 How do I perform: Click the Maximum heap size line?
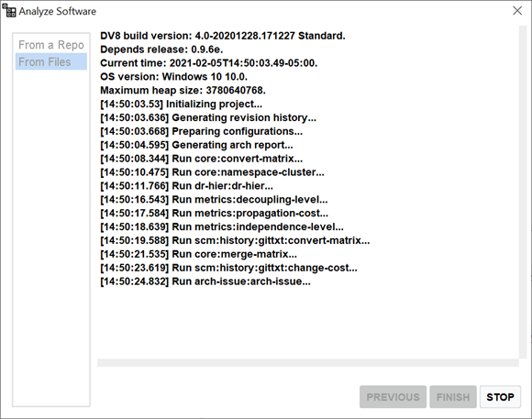[x=183, y=90]
